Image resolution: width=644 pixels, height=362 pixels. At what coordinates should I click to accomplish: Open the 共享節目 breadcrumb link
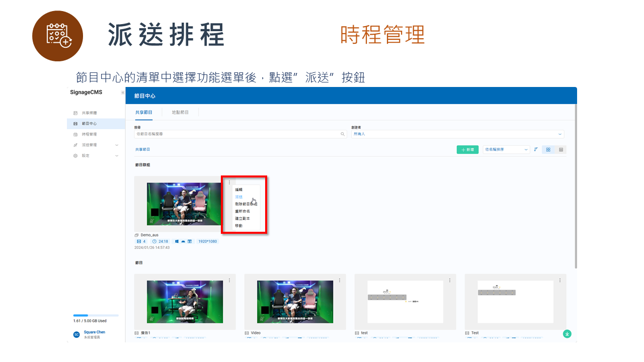(x=142, y=150)
